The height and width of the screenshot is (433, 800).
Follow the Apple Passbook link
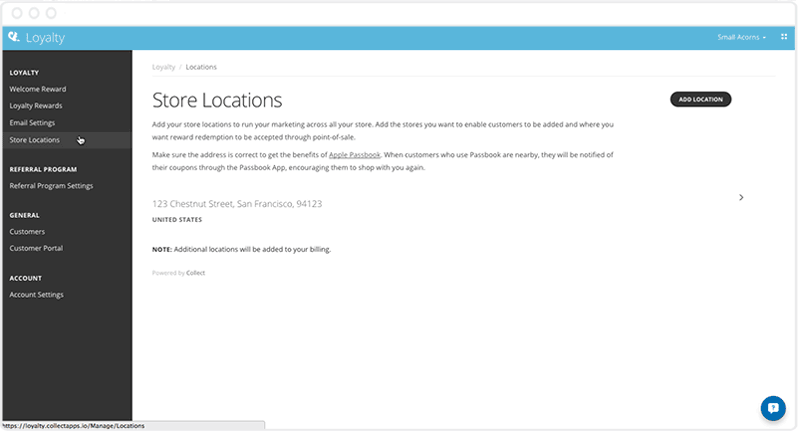(x=355, y=155)
